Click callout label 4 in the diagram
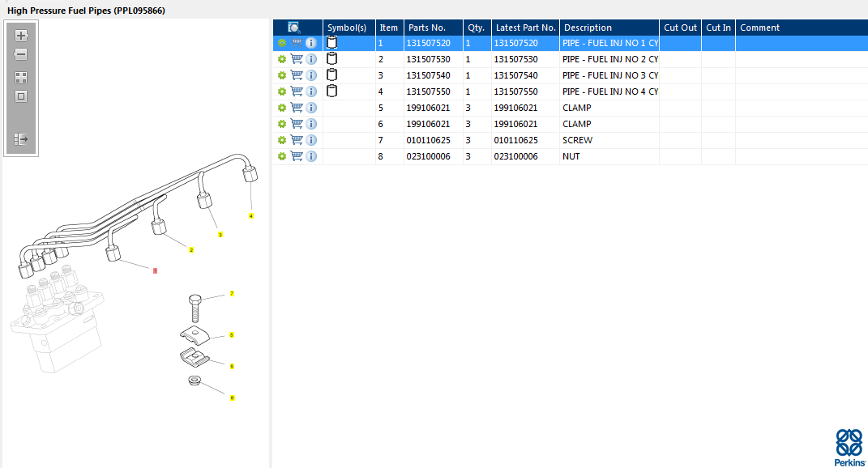The image size is (868, 468). click(x=251, y=216)
